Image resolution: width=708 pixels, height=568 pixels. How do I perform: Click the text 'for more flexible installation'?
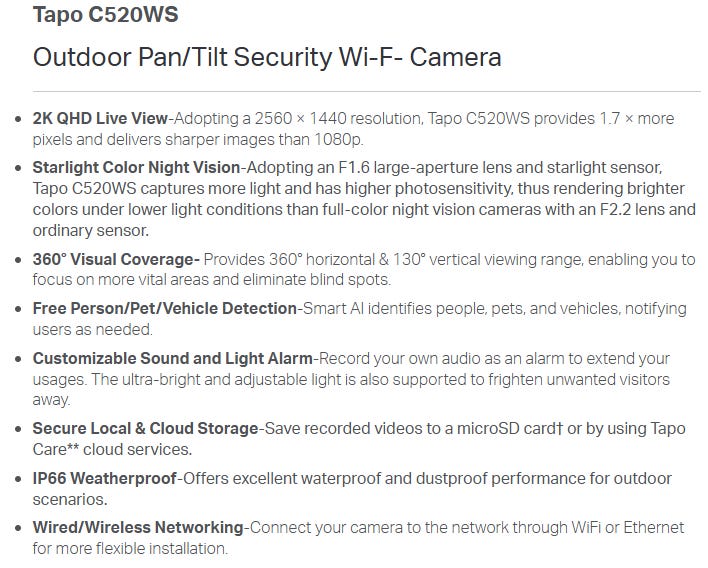point(130,548)
